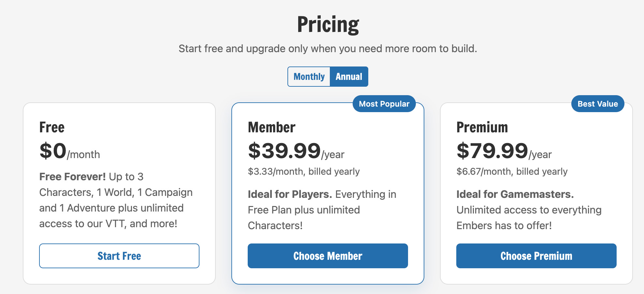The image size is (644, 294).
Task: Choose the Member plan
Action: point(328,256)
